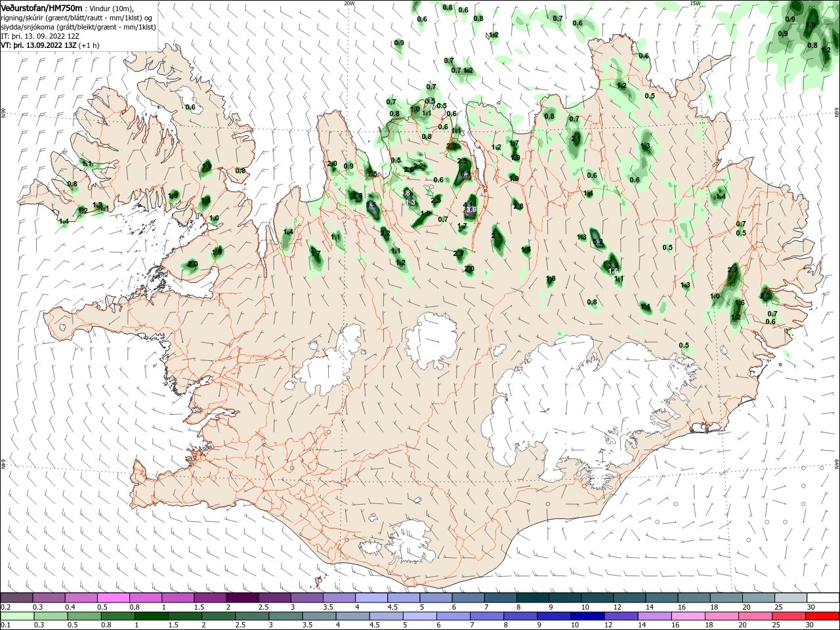Screen dimensions: 840x630
Task: Pick the deep navy blue 10 swatch in the bottom scale
Action: (x=587, y=616)
